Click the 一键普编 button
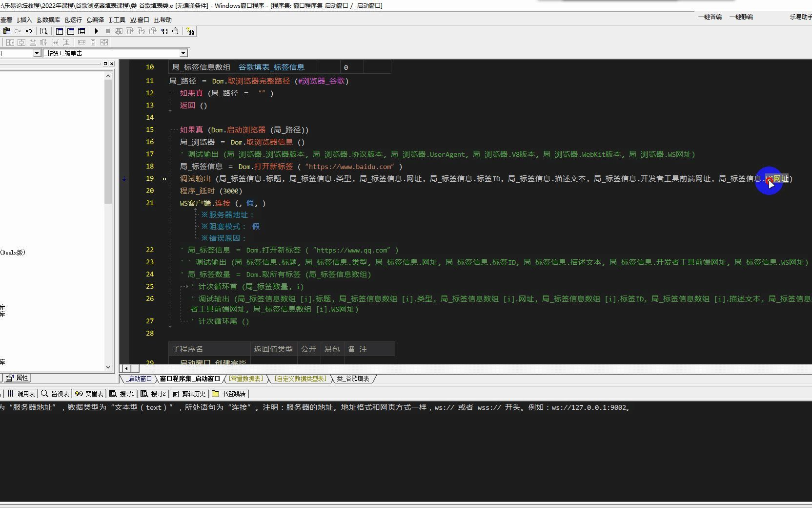 (x=710, y=17)
